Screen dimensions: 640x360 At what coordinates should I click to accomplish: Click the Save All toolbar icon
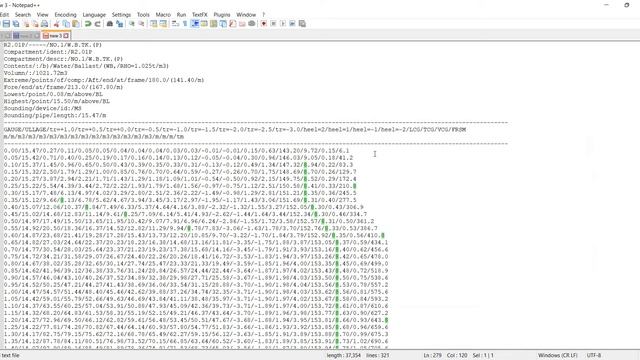pos(16,24)
